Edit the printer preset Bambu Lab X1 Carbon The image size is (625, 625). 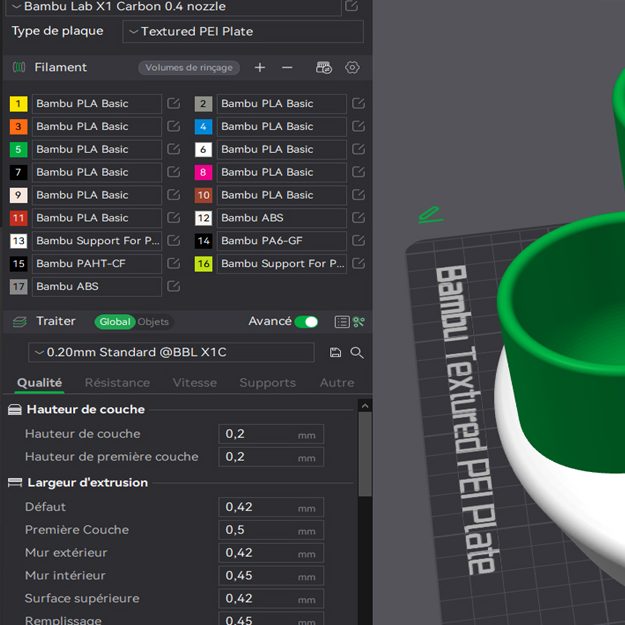point(351,6)
